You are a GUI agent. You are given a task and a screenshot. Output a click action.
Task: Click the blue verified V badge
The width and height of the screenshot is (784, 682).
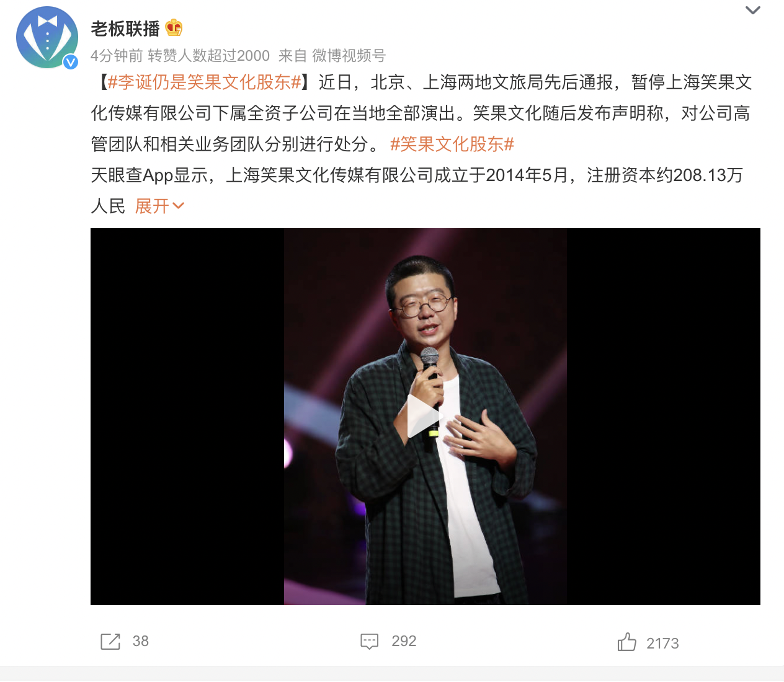tap(71, 61)
